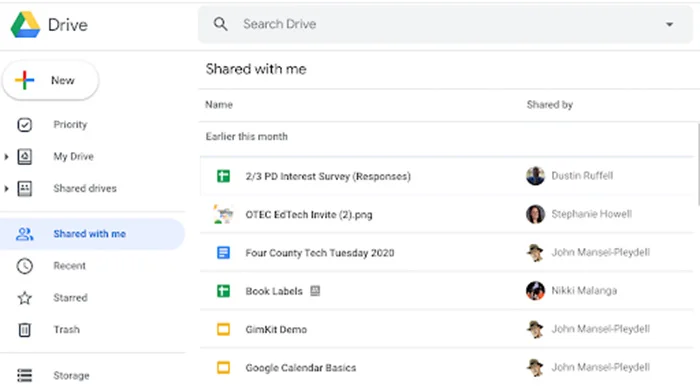Screen dimensions: 700x391
Task: Go to My Drive
Action: pos(74,157)
